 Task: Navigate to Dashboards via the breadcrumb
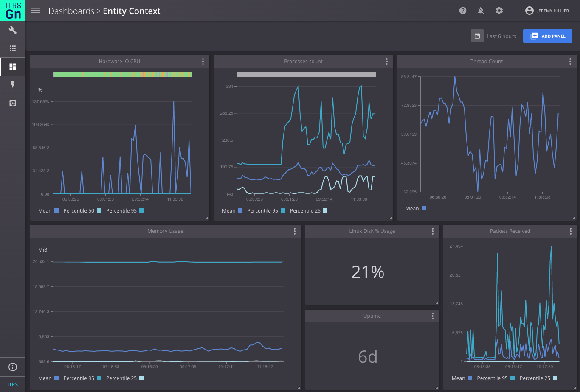(x=71, y=11)
